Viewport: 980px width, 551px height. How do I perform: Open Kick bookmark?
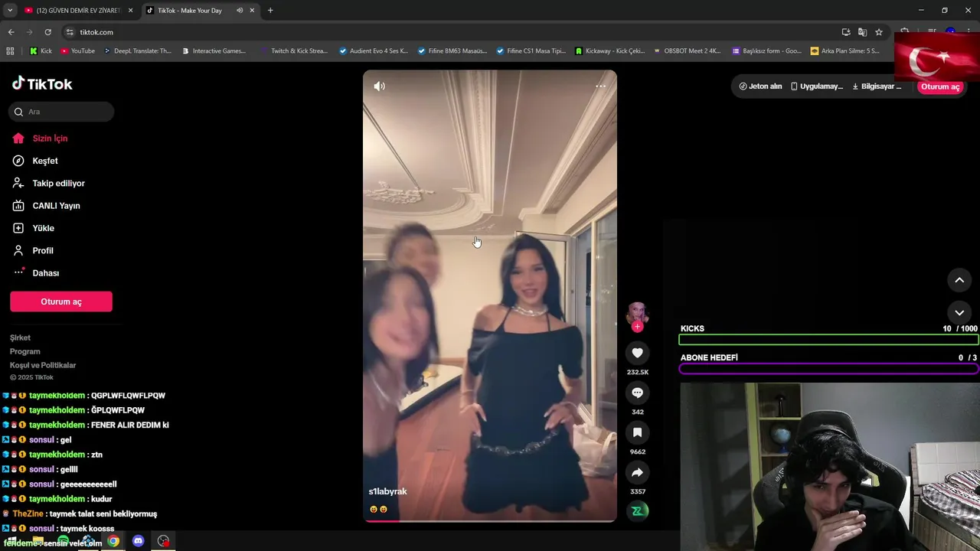[41, 51]
